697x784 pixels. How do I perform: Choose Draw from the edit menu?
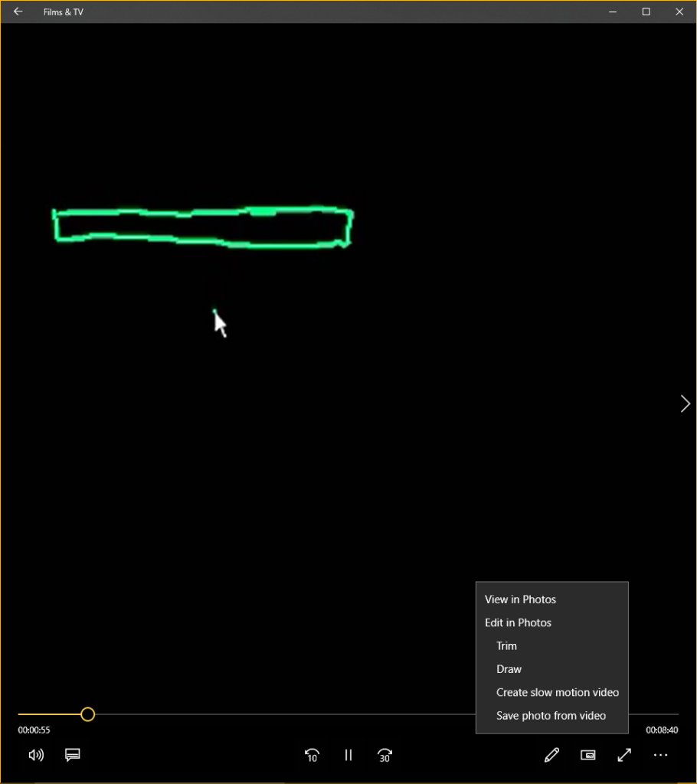click(x=509, y=669)
